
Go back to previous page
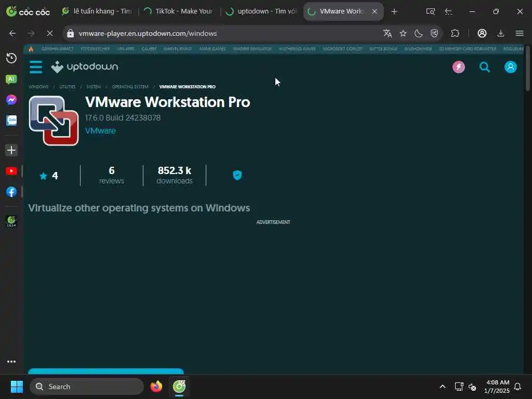12,33
